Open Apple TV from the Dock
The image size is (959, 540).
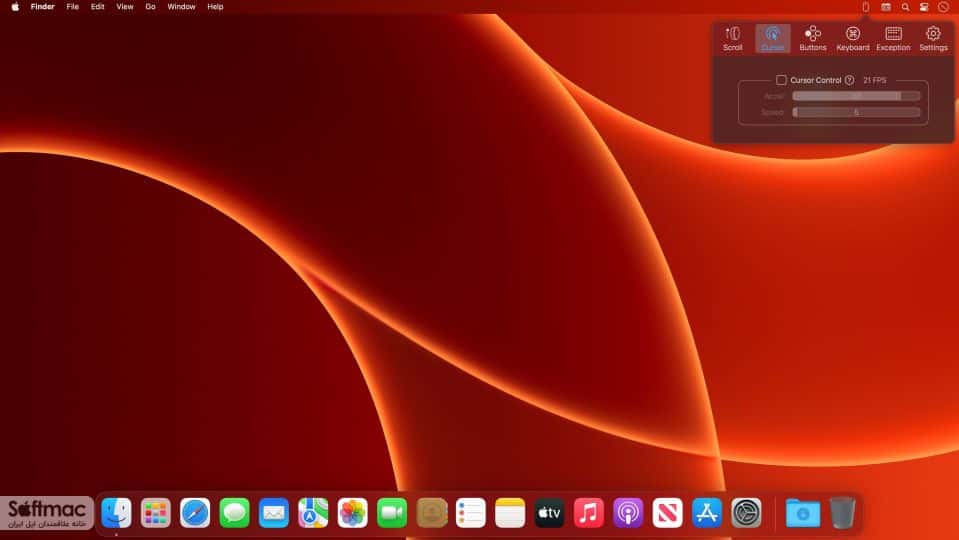click(549, 512)
